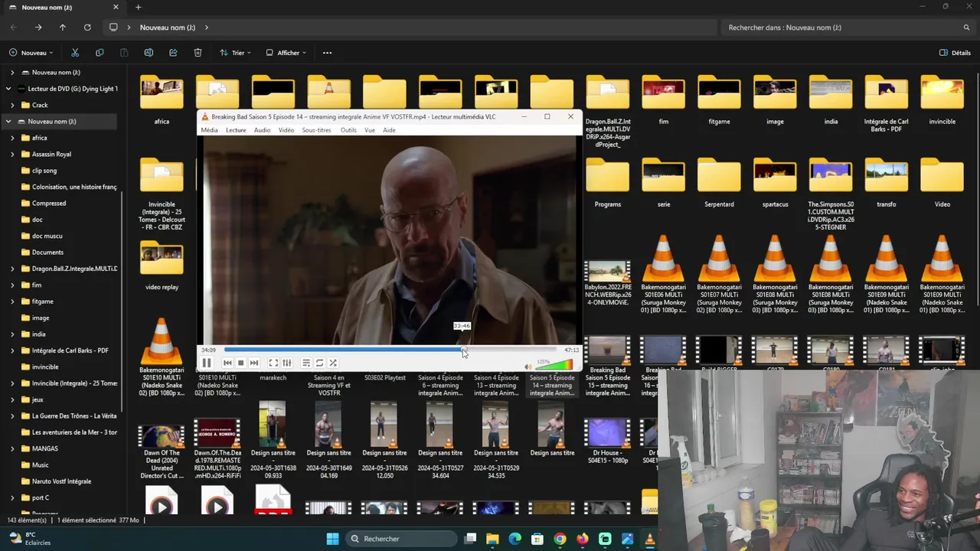Select doc muscu folder in sidebar
The height and width of the screenshot is (551, 980).
[47, 236]
